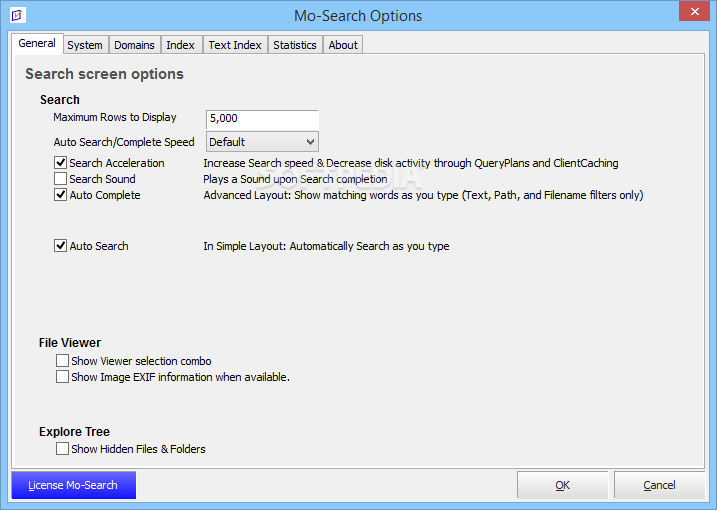The image size is (717, 510).
Task: Confirm settings with the OK button
Action: (562, 485)
